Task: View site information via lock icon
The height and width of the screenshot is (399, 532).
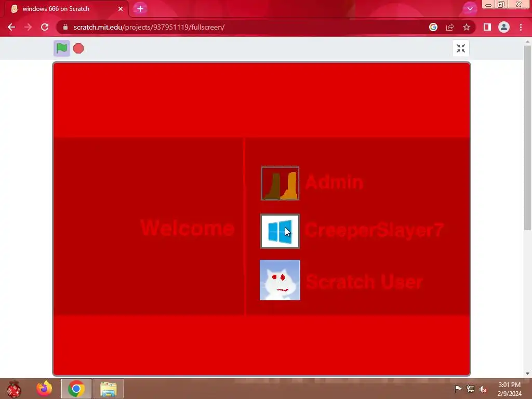Action: point(65,27)
